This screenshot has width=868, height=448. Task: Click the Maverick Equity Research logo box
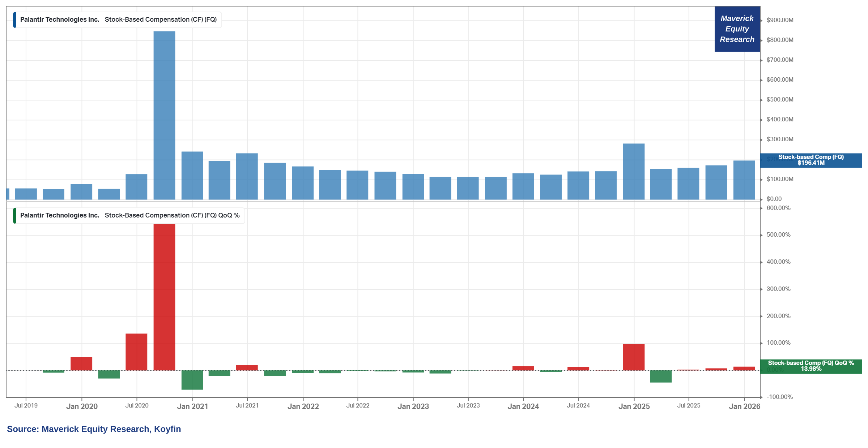(x=737, y=29)
